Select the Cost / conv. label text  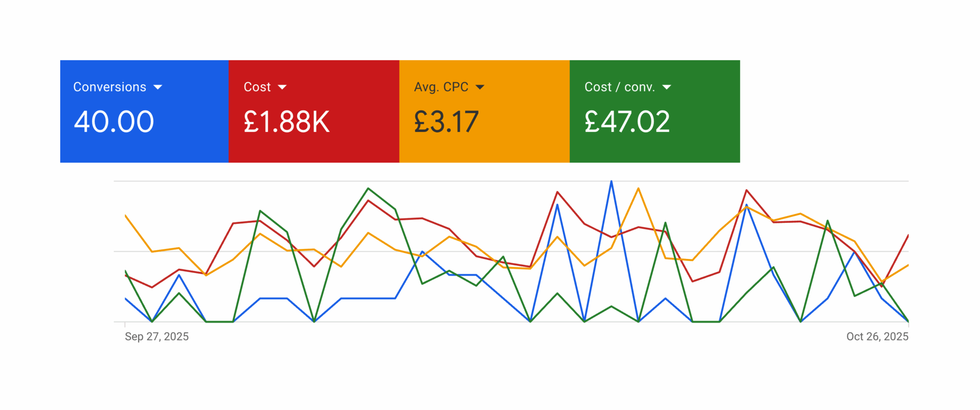(x=619, y=87)
